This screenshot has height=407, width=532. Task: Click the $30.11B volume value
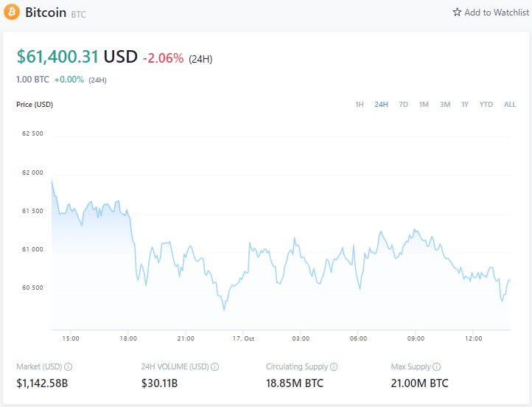coord(159,383)
